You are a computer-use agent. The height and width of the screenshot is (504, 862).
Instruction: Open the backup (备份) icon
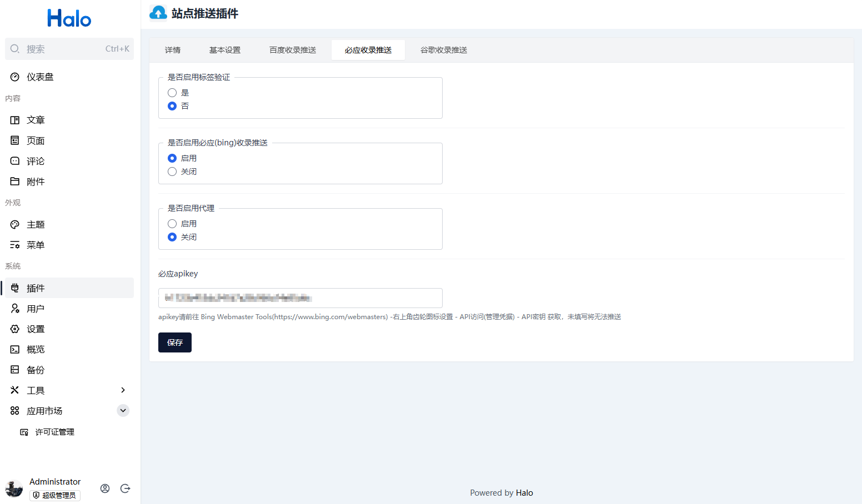(15, 370)
